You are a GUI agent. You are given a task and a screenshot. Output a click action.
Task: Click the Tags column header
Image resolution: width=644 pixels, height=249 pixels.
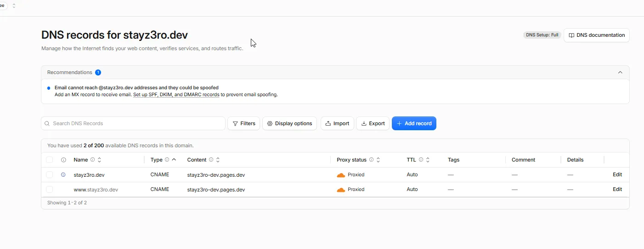[454, 160]
